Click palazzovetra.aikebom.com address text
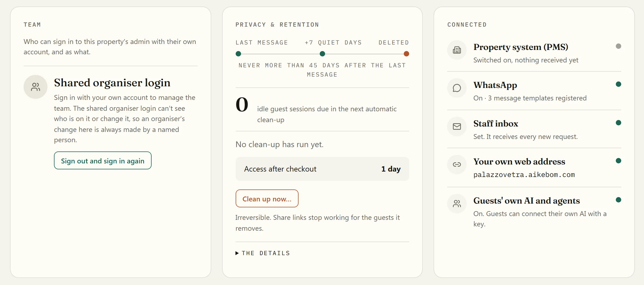Screen dimensions: 644x285 click(524, 175)
